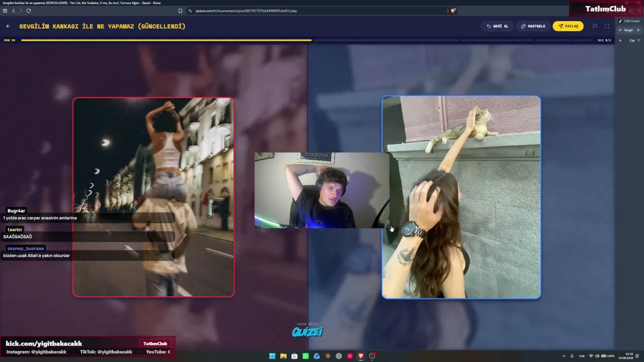Viewport: 644px width, 362px height.
Task: Click chat username taarkn
Action: click(15, 230)
